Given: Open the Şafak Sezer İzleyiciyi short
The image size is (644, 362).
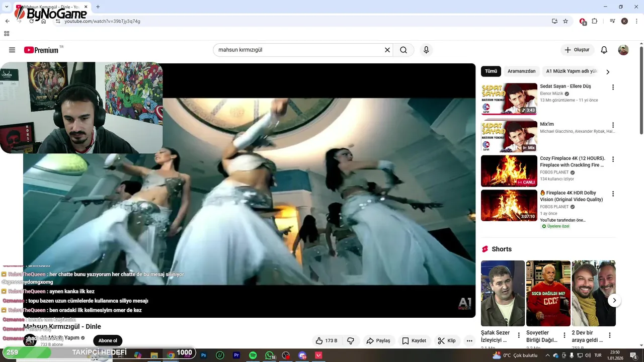Looking at the screenshot, I should click(503, 293).
